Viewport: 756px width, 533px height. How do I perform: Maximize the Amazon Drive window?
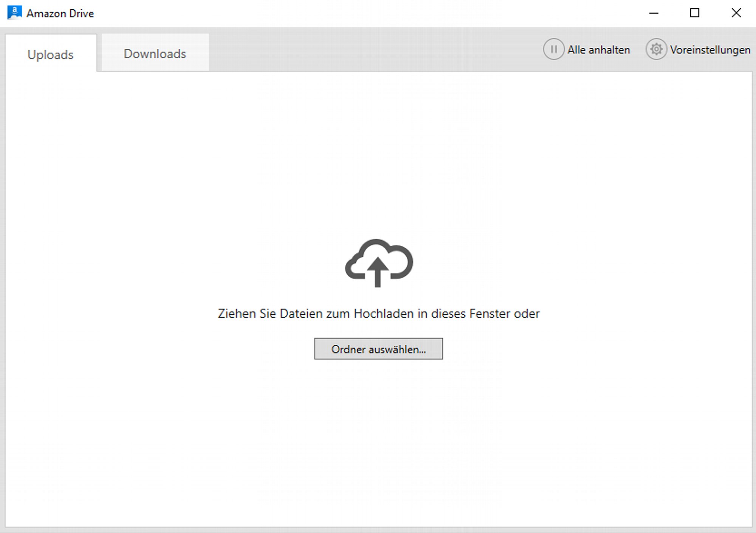pyautogui.click(x=695, y=13)
